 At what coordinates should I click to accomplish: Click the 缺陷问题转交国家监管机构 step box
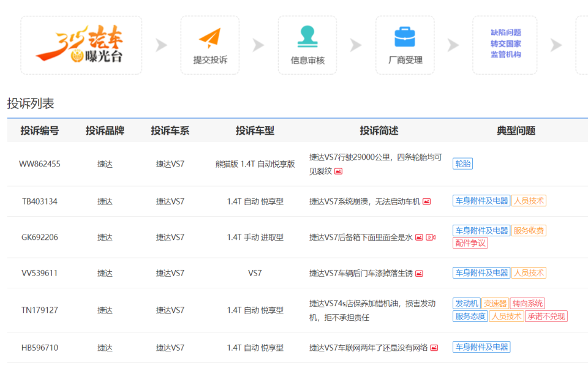click(x=505, y=45)
